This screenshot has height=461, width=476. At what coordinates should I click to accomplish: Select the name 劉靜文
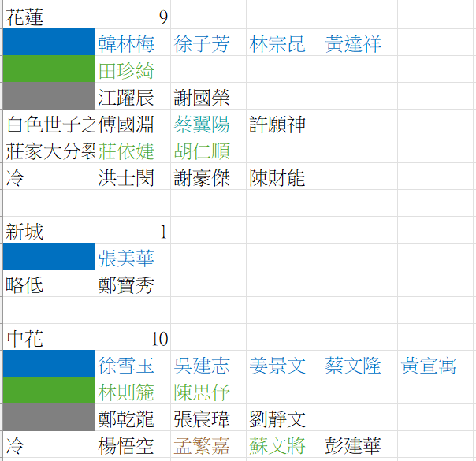[x=277, y=418]
